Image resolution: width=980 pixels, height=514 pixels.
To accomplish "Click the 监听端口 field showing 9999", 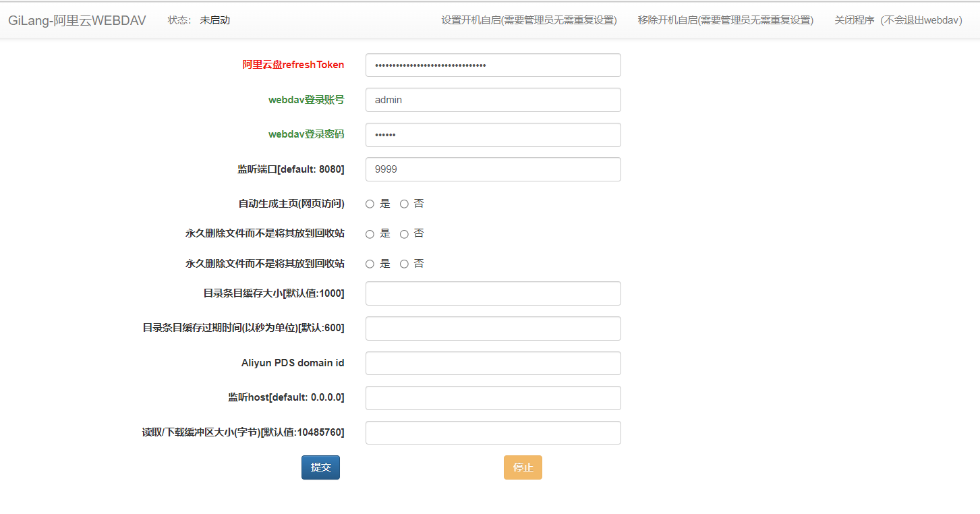I will coord(493,169).
